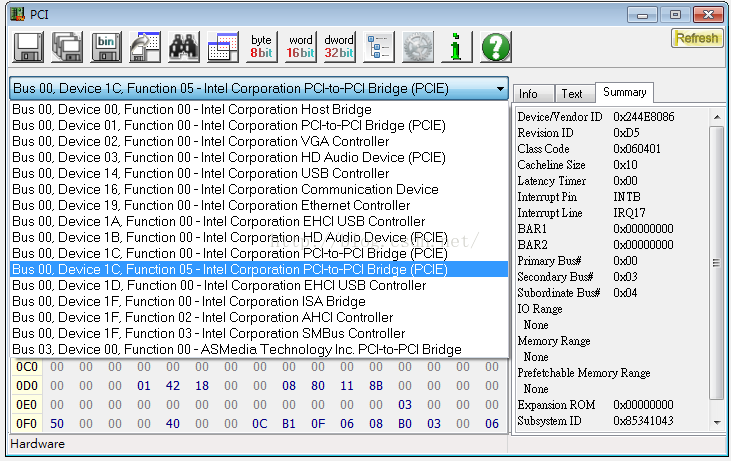Click the tree list view icon

(x=379, y=47)
